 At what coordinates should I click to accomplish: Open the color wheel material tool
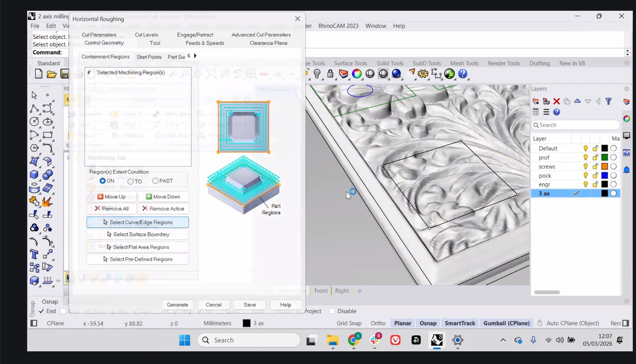click(x=357, y=74)
